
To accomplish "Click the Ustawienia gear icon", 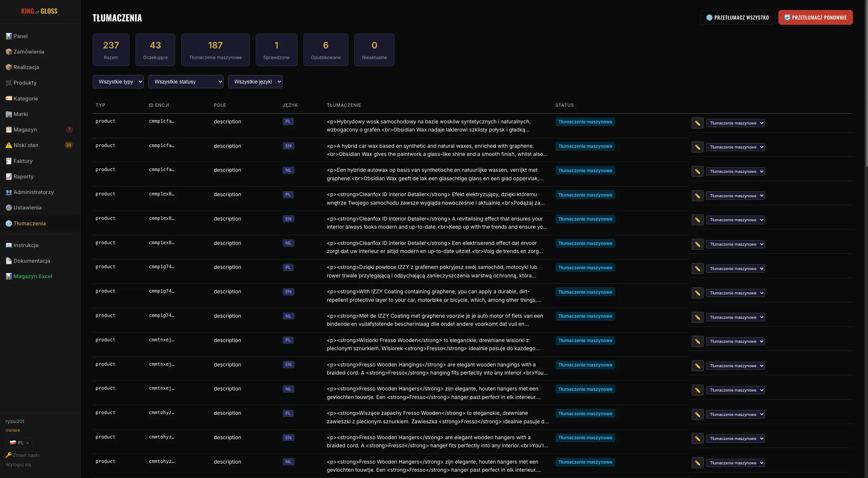I will coord(9,208).
